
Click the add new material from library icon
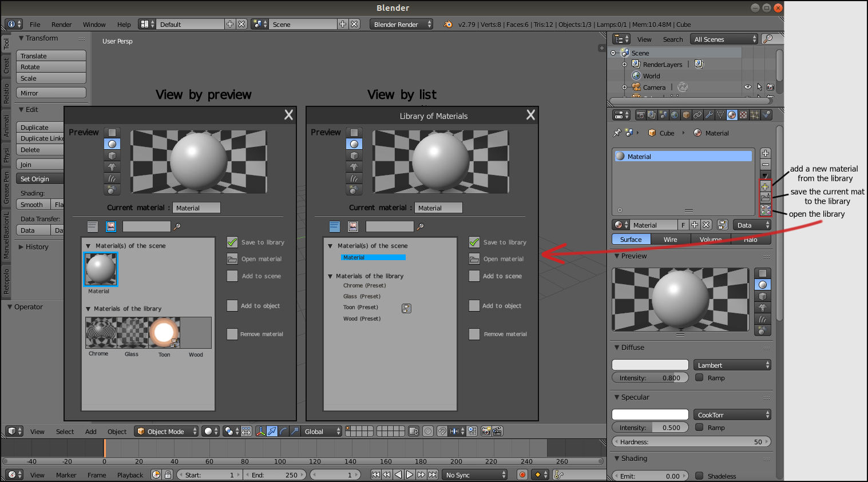point(765,186)
